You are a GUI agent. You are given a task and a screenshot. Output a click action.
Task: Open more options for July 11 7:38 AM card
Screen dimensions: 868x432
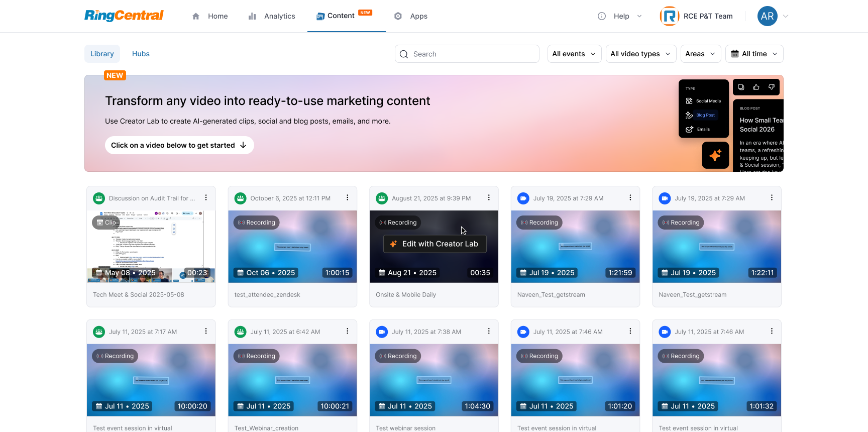pyautogui.click(x=489, y=332)
